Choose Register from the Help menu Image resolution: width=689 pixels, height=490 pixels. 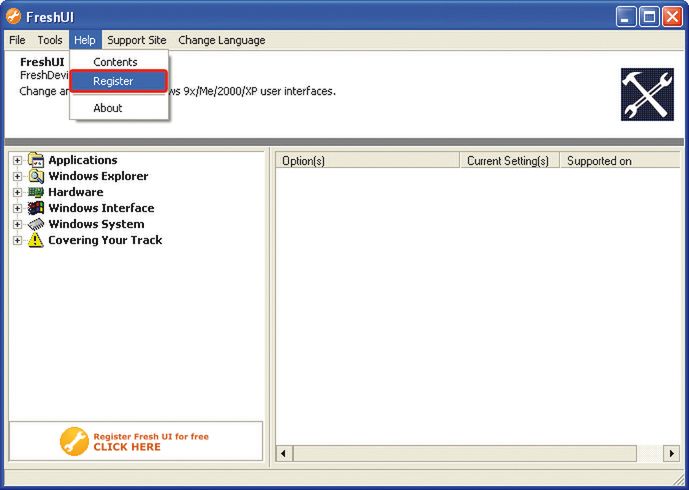tap(119, 81)
